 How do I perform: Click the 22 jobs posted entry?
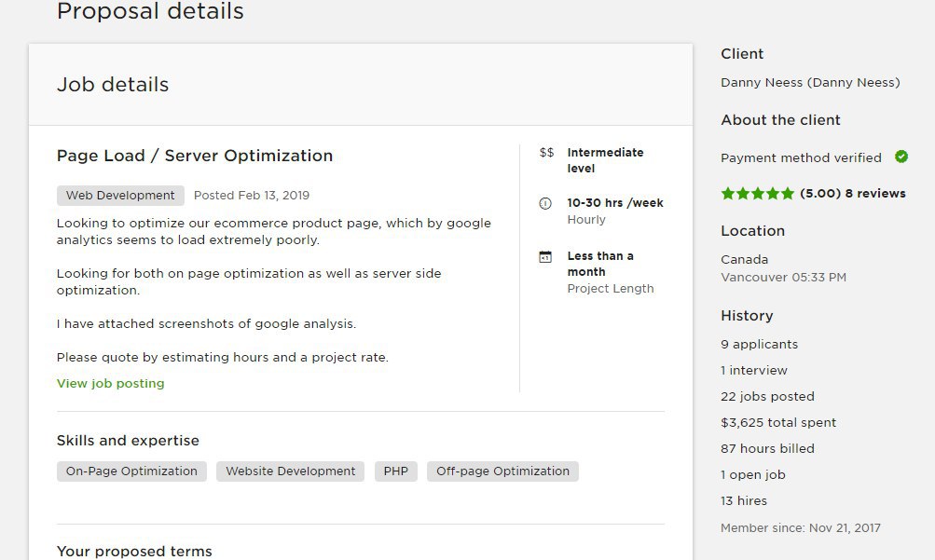pos(767,397)
